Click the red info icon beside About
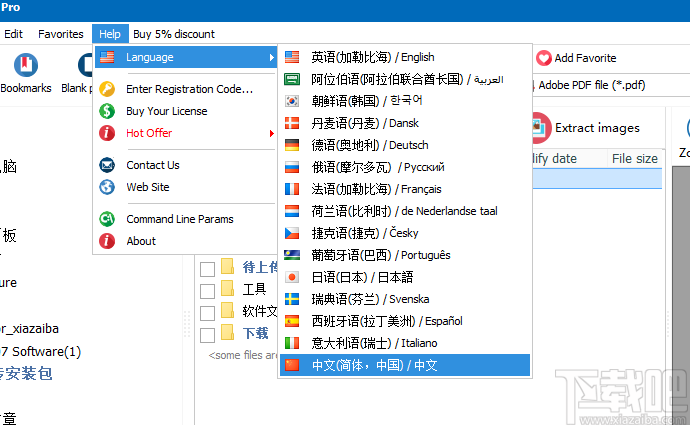The width and height of the screenshot is (690, 425). click(x=107, y=241)
